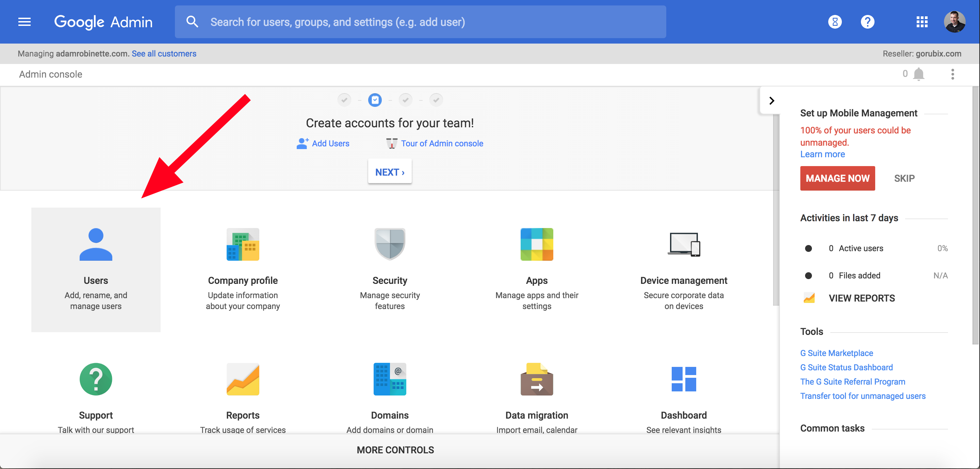Screen dimensions: 980x469
Task: Click in the search input field
Action: coord(420,22)
